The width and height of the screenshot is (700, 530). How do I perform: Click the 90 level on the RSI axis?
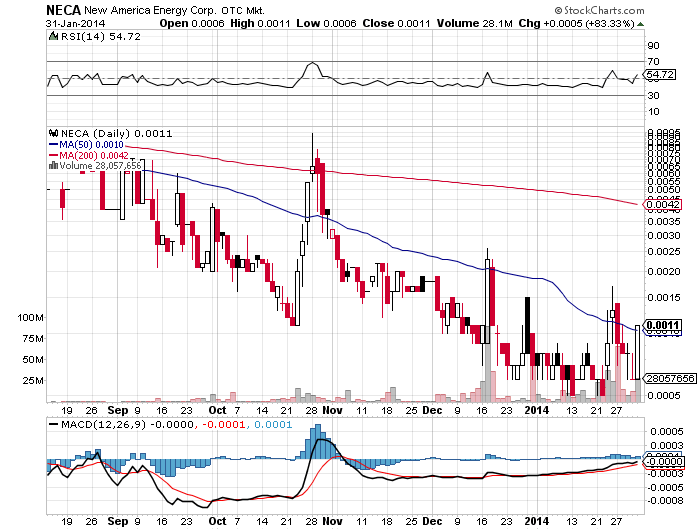[x=653, y=46]
